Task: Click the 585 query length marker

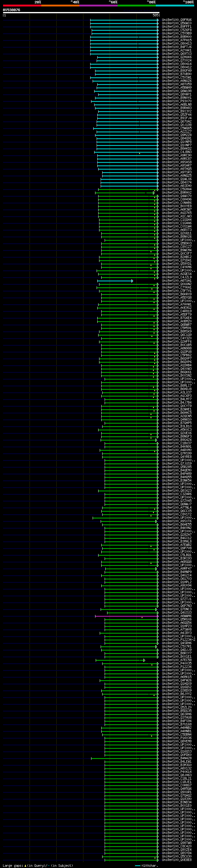Action: point(155,15)
